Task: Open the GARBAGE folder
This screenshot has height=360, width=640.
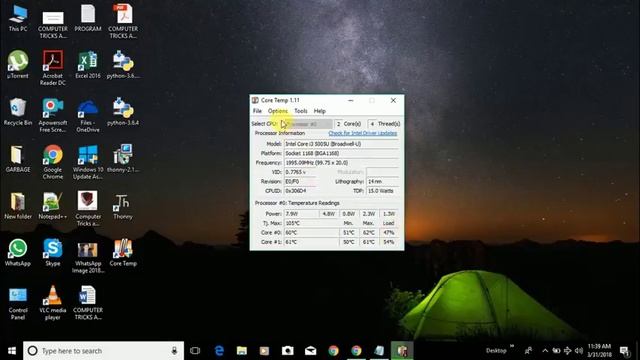Action: point(18,158)
